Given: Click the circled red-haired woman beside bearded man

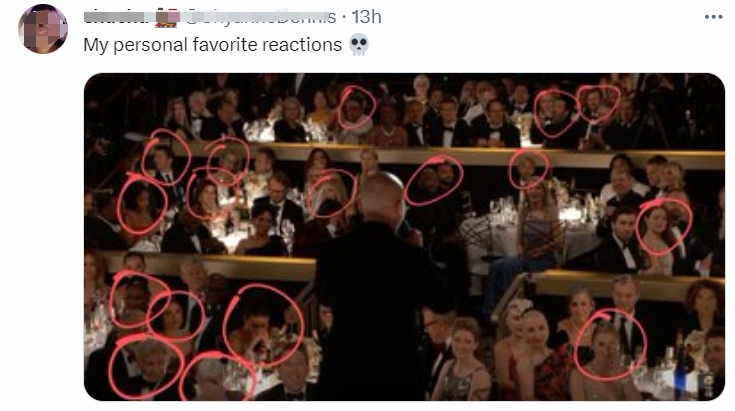Looking at the screenshot, I should pos(663,226).
